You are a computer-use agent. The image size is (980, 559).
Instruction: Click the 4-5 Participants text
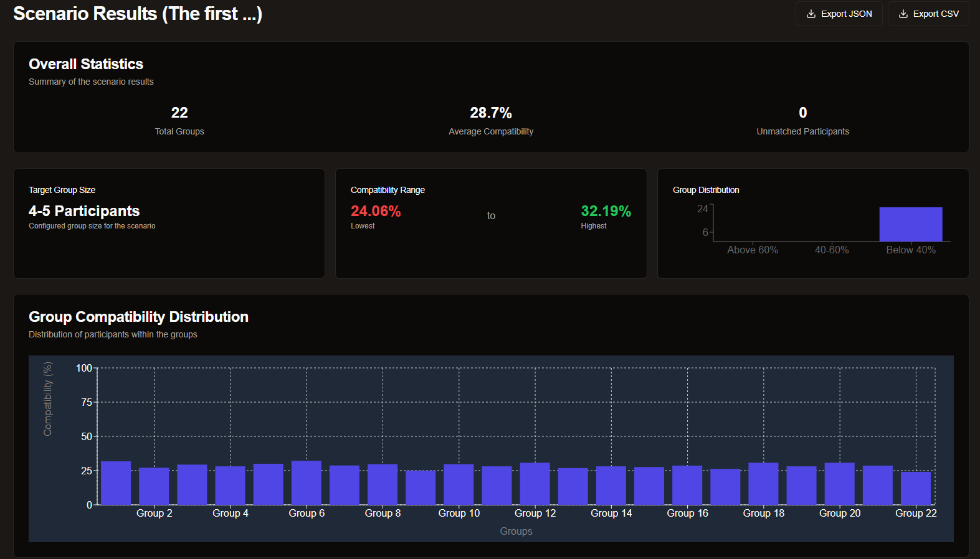pos(84,211)
